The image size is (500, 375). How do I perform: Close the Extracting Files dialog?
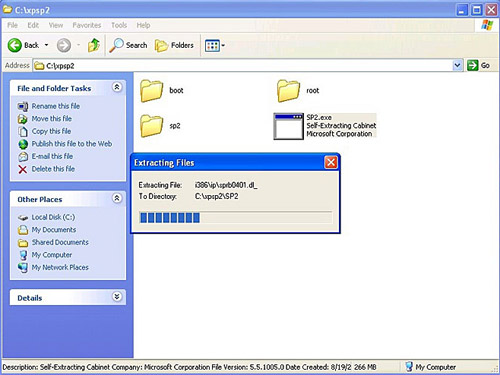(331, 163)
